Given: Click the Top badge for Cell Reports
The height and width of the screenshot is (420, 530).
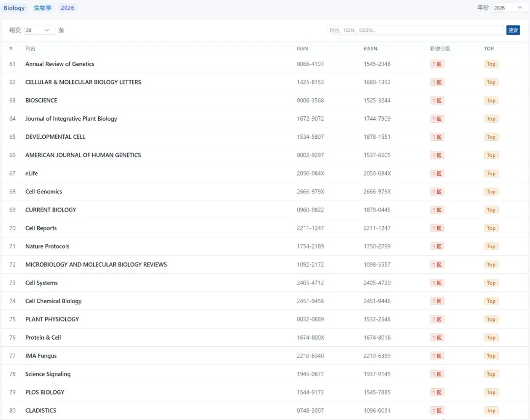Looking at the screenshot, I should [491, 228].
